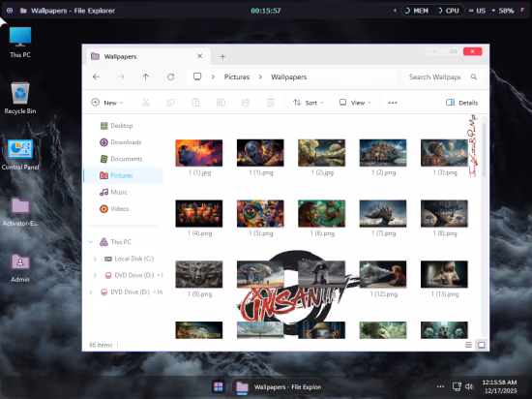
Task: Select thumbnail 1 (9).png
Action: pyautogui.click(x=199, y=279)
